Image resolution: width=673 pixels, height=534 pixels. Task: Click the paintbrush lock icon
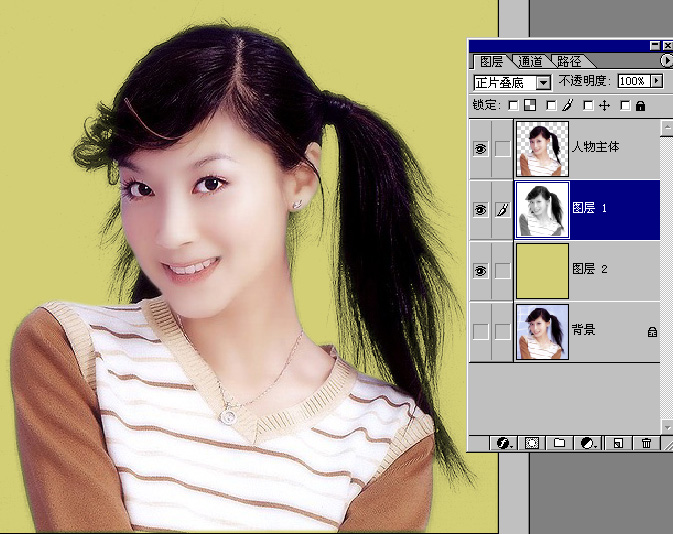[568, 106]
